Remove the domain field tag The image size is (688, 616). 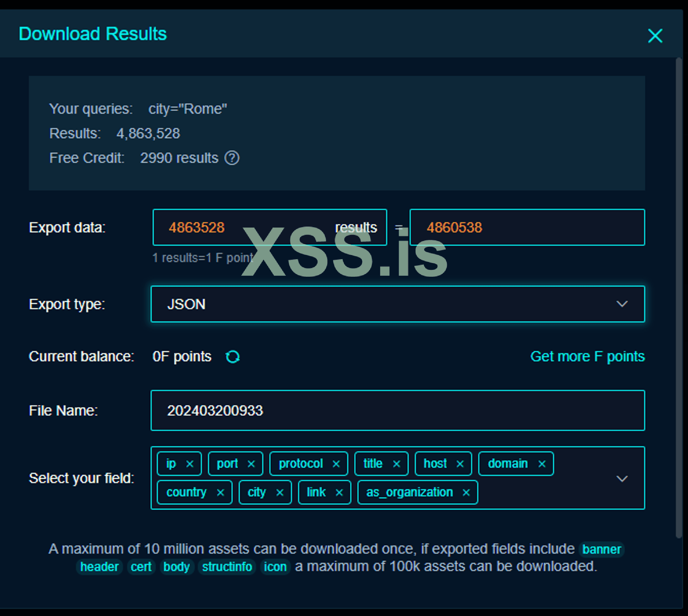(x=542, y=464)
